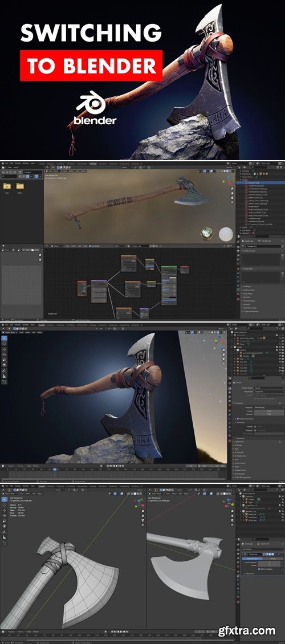Hide Camera via eye icon in middle outliner
285x644 pixels.
[279, 356]
